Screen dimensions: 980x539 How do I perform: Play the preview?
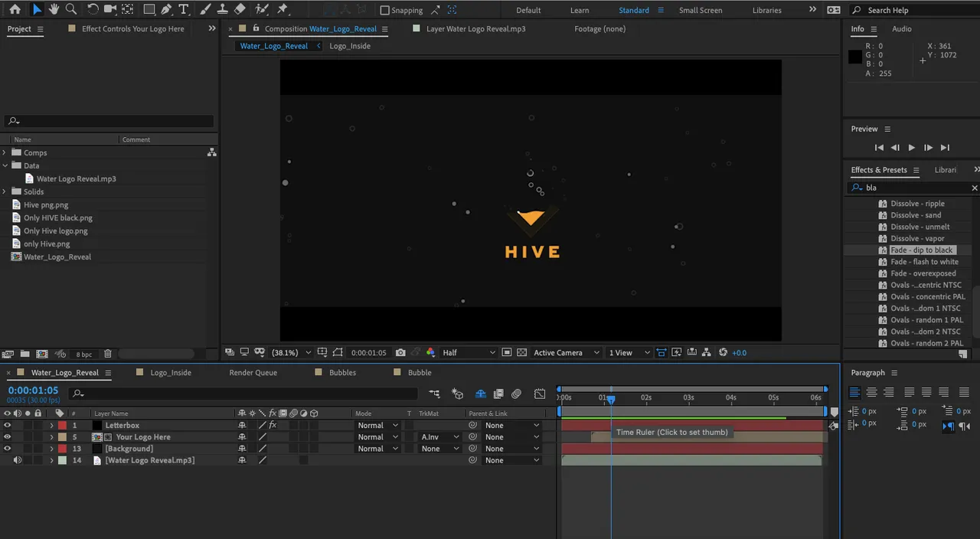911,148
